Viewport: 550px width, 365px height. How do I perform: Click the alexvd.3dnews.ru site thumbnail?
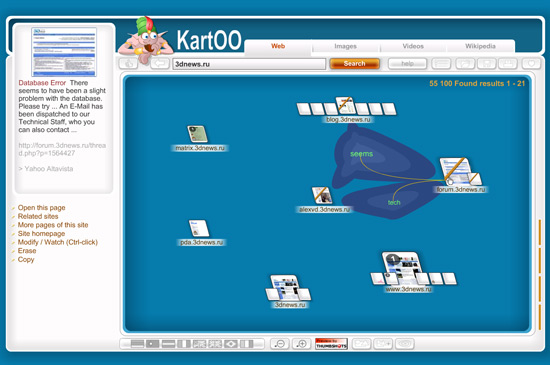tap(322, 195)
